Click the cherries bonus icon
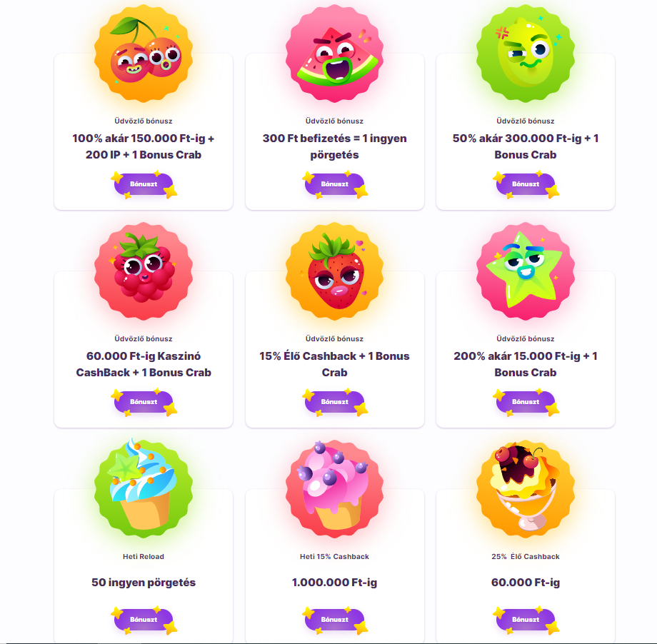The image size is (657, 644). 144,54
